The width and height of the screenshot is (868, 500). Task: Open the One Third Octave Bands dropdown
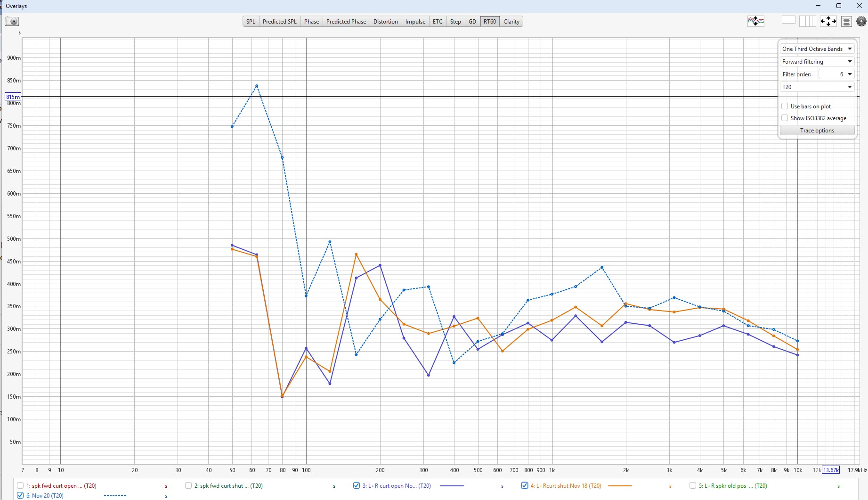coord(817,49)
